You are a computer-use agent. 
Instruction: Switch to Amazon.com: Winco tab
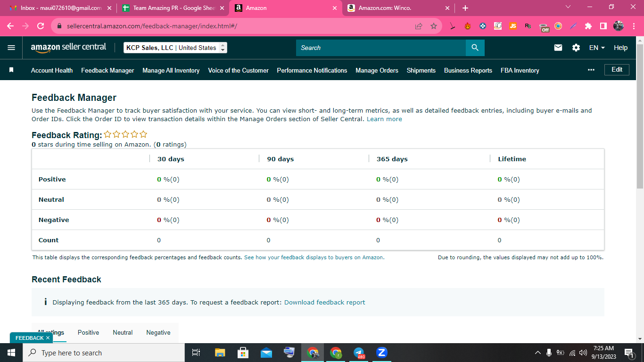click(x=398, y=8)
